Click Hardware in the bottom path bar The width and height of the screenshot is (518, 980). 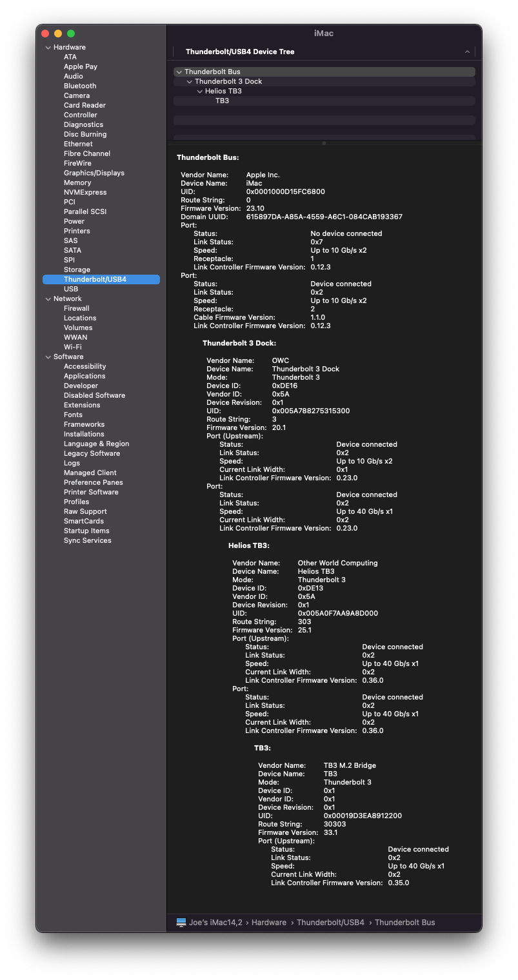click(x=269, y=923)
